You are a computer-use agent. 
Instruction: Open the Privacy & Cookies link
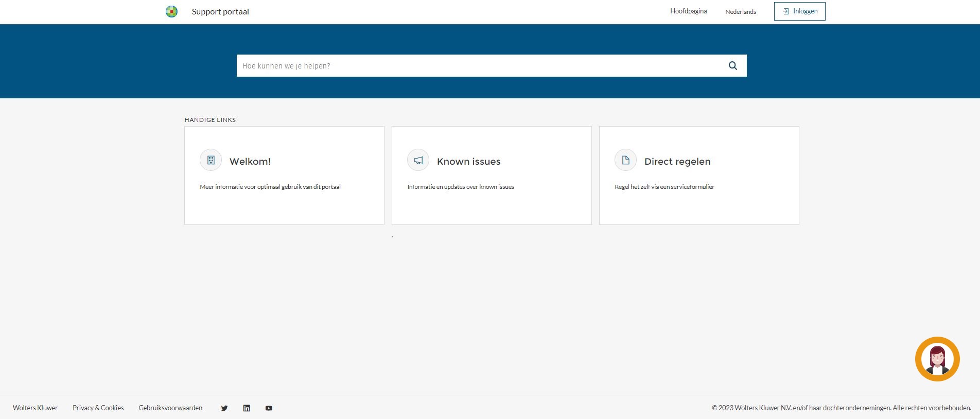click(x=98, y=408)
